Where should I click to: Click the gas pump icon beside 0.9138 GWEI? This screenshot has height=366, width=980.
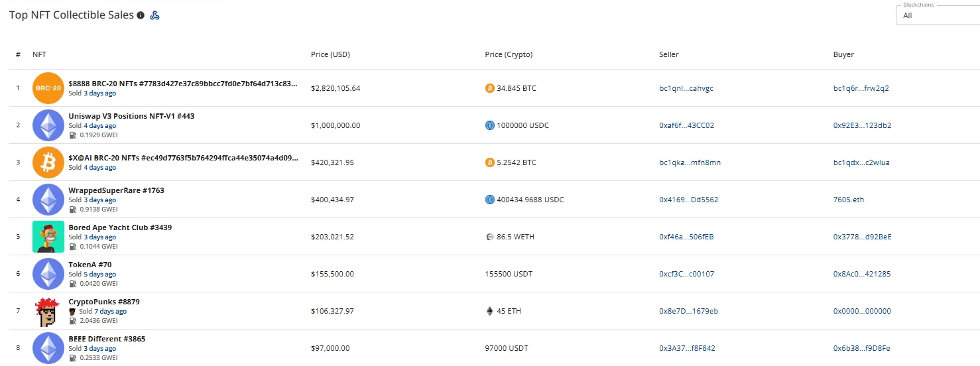pyautogui.click(x=72, y=209)
